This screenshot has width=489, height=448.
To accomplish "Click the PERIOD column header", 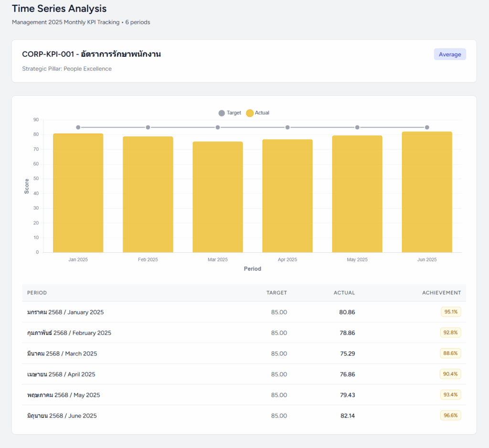I will point(37,293).
